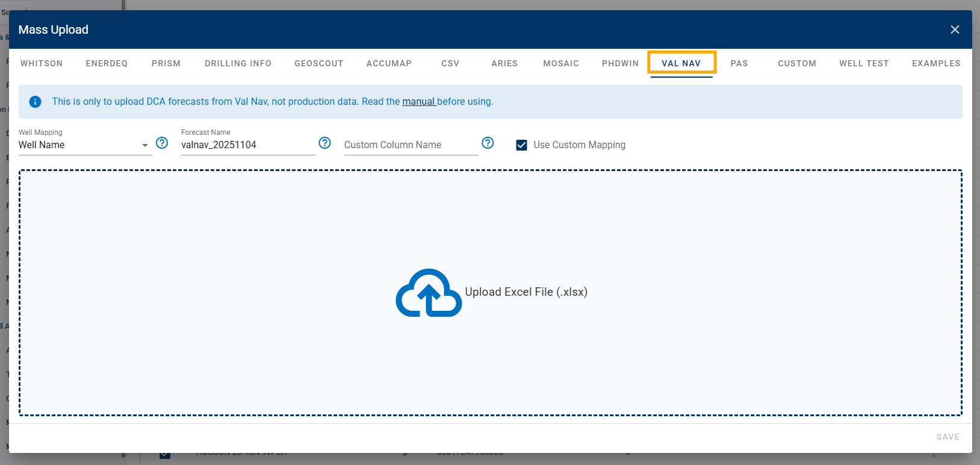
Task: Uncheck Use Custom Mapping checkbox
Action: tap(521, 145)
